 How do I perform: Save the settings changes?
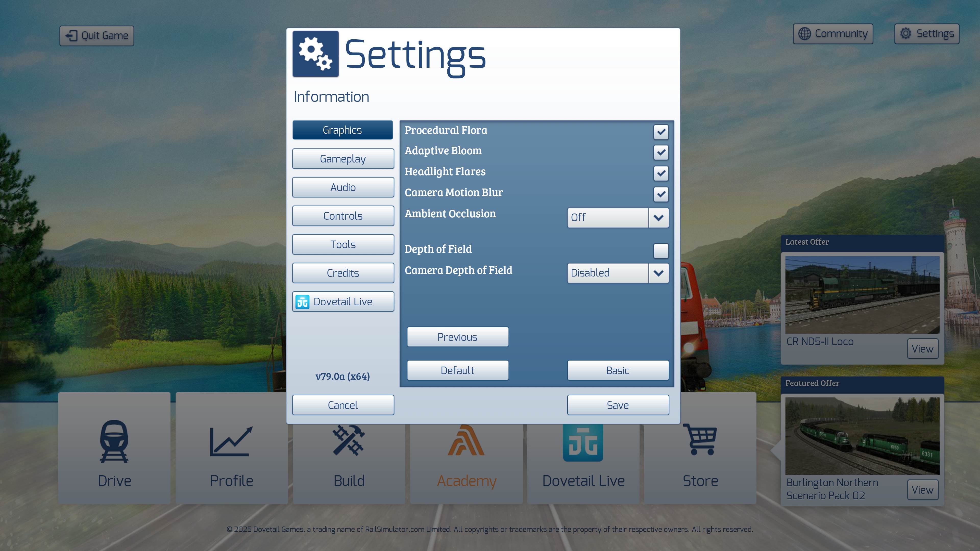pyautogui.click(x=618, y=405)
